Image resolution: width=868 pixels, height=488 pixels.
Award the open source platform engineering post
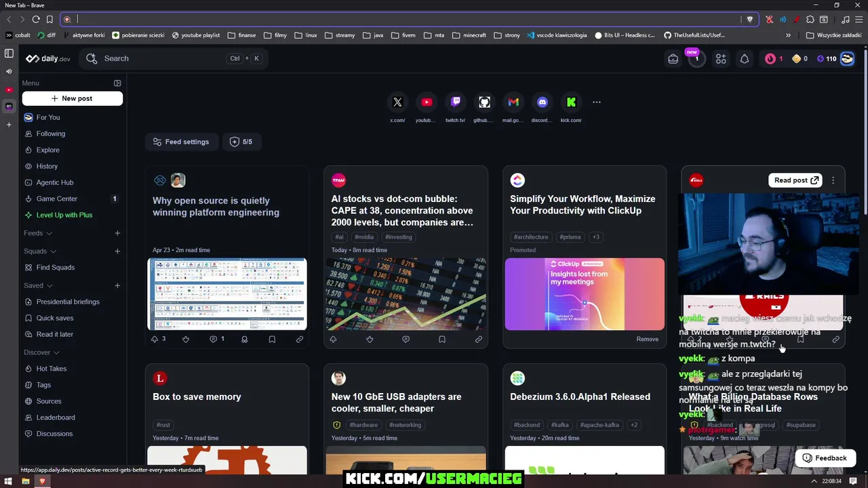point(244,339)
